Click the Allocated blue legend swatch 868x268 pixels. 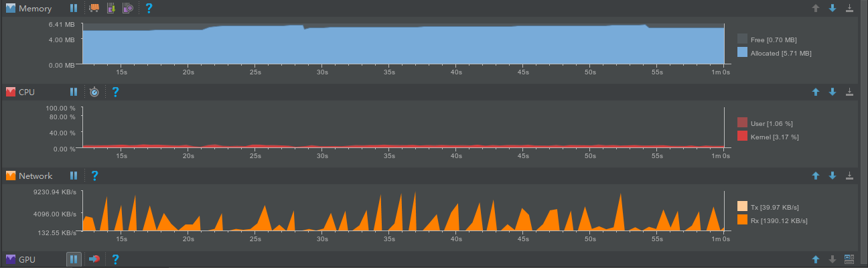[x=742, y=52]
